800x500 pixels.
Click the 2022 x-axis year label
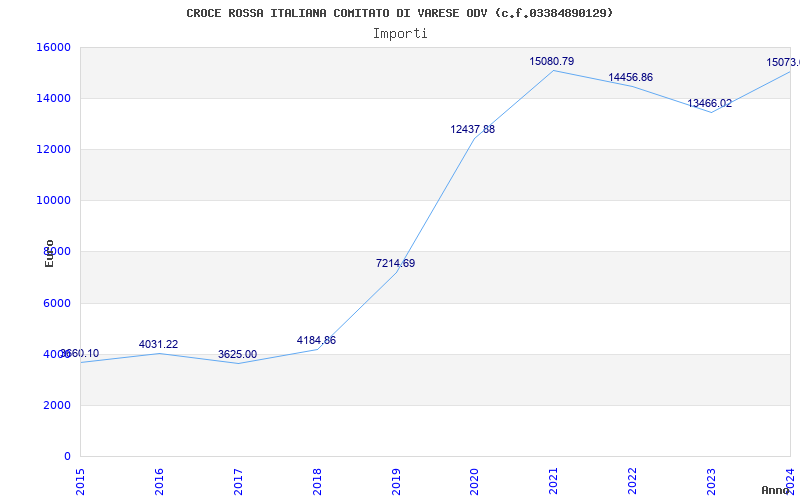pyautogui.click(x=633, y=482)
